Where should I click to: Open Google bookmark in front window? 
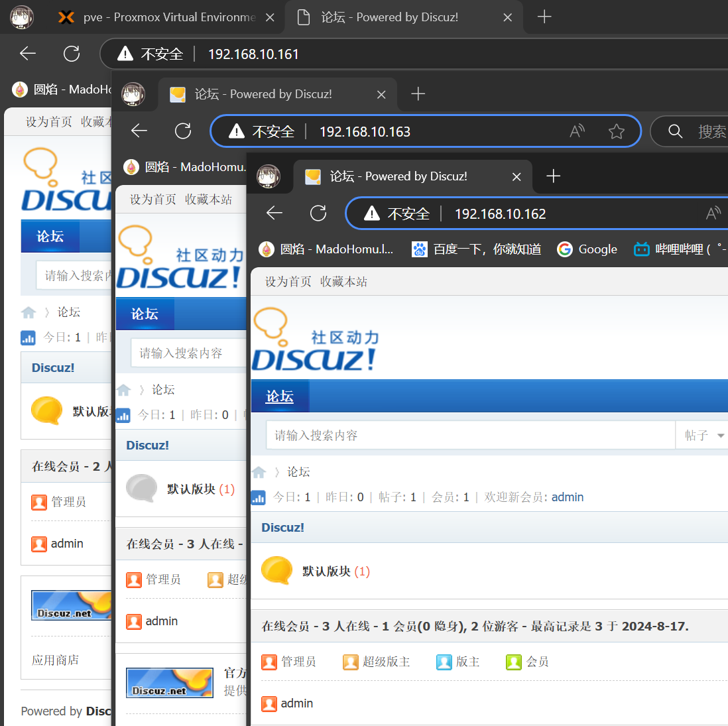[x=587, y=249]
